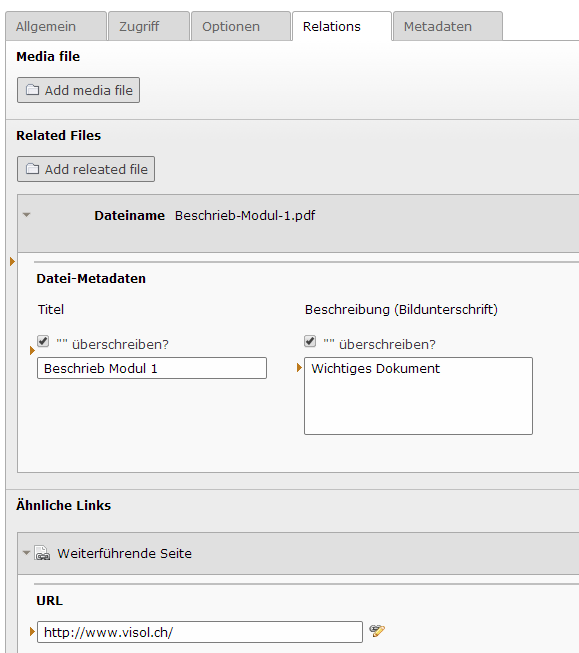
Task: Click the orange arrow marker beside URL field
Action: [x=32, y=631]
